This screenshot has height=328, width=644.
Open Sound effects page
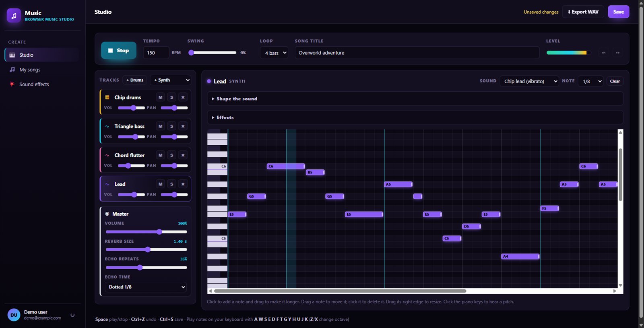tap(42, 84)
